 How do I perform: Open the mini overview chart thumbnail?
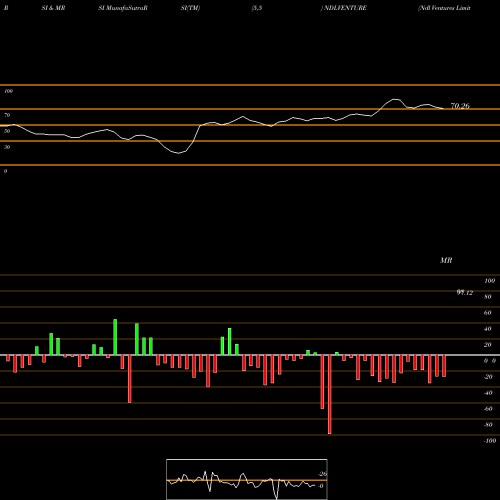point(247,479)
